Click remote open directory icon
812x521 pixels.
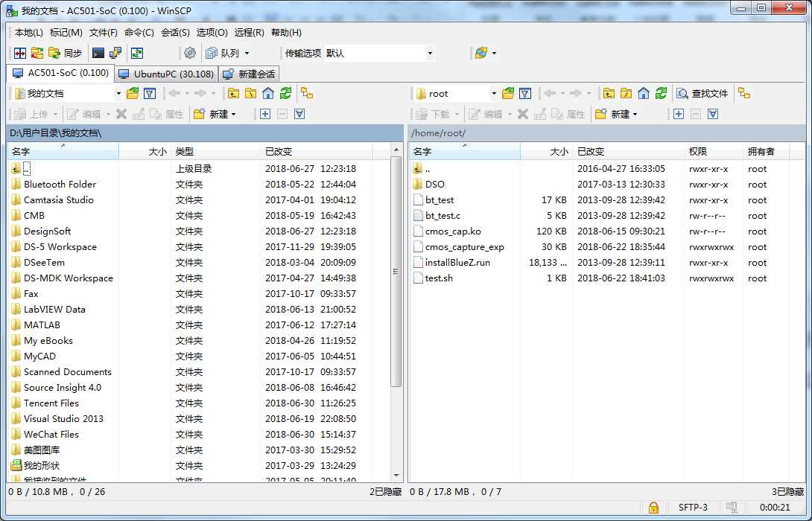pyautogui.click(x=508, y=93)
